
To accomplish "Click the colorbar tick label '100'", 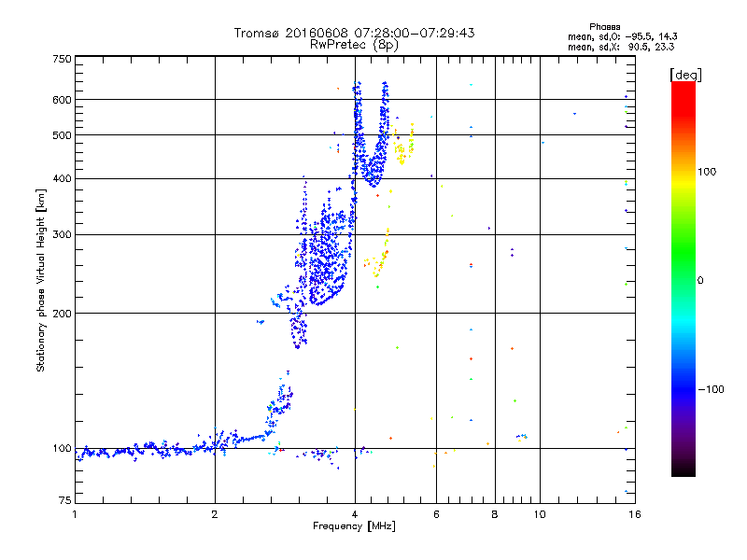I will pyautogui.click(x=707, y=172).
